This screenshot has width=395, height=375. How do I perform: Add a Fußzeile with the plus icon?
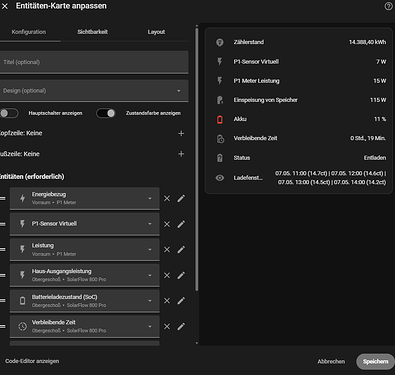pyautogui.click(x=181, y=154)
